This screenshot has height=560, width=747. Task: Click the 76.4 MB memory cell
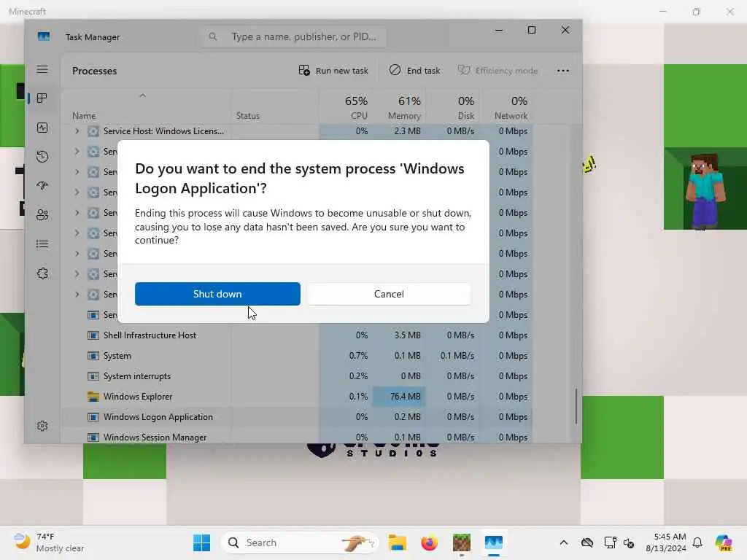coord(399,397)
